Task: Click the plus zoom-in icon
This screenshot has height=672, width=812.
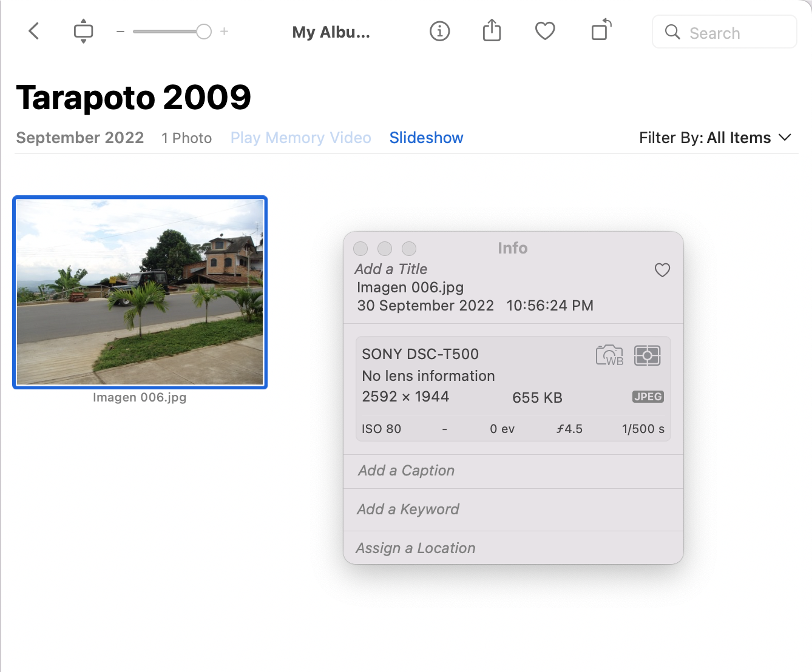Action: [x=224, y=32]
